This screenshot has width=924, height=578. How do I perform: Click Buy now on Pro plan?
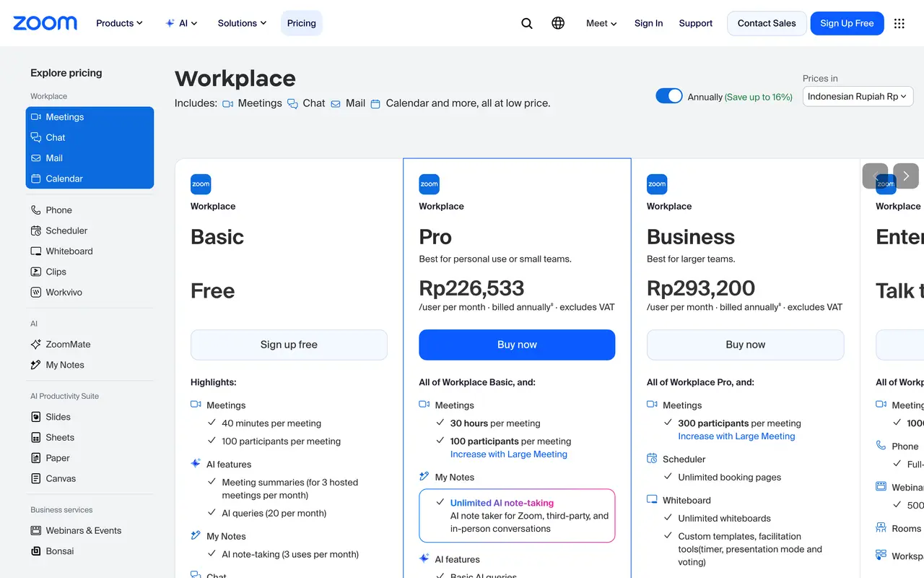(517, 345)
